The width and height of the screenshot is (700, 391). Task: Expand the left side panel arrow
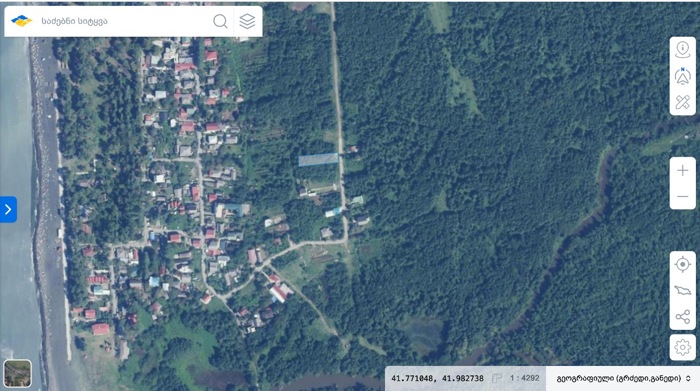click(8, 209)
